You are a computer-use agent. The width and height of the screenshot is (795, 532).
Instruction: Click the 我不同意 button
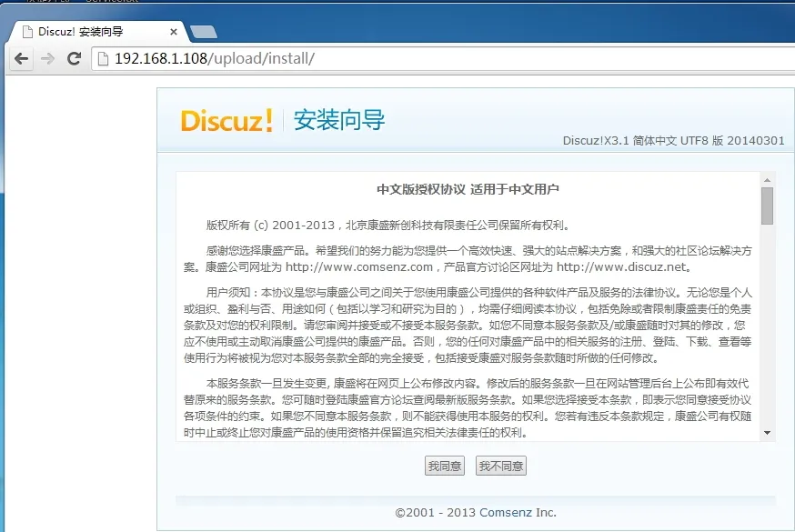click(501, 466)
